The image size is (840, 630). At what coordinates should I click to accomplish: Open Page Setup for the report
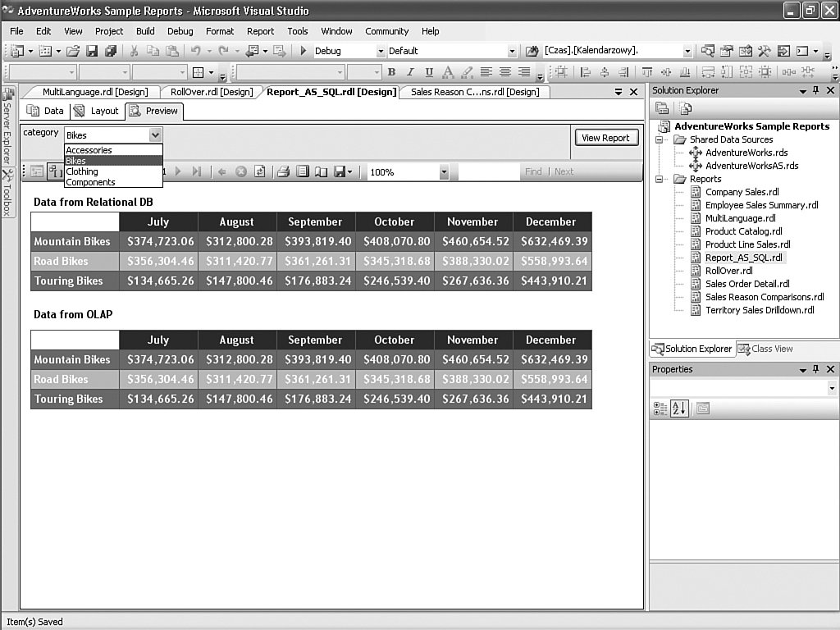(321, 171)
